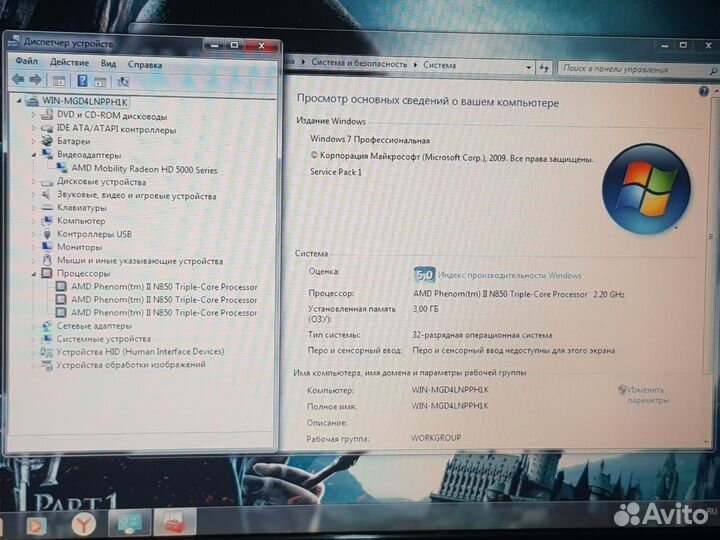Click the Мониторы monitor icon
This screenshot has width=720, height=540.
coord(47,247)
